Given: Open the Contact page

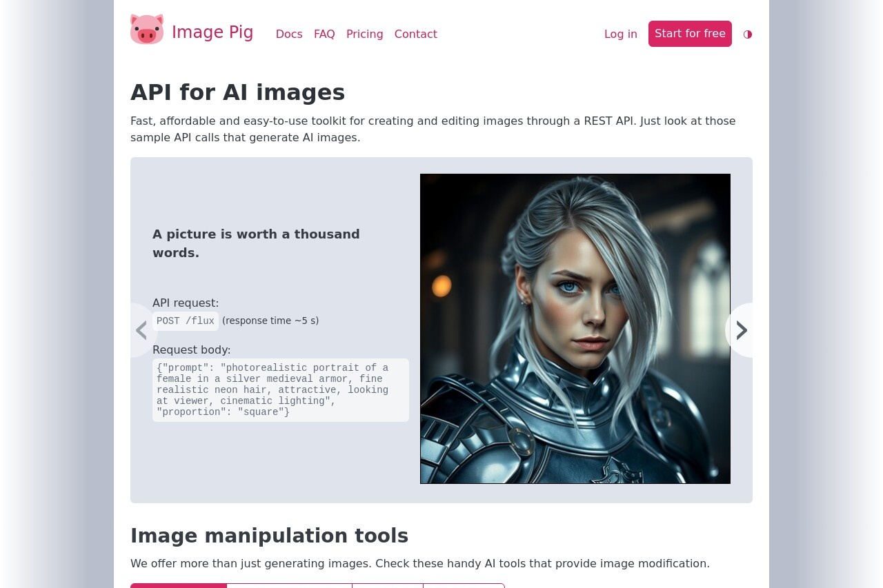Looking at the screenshot, I should (x=416, y=34).
